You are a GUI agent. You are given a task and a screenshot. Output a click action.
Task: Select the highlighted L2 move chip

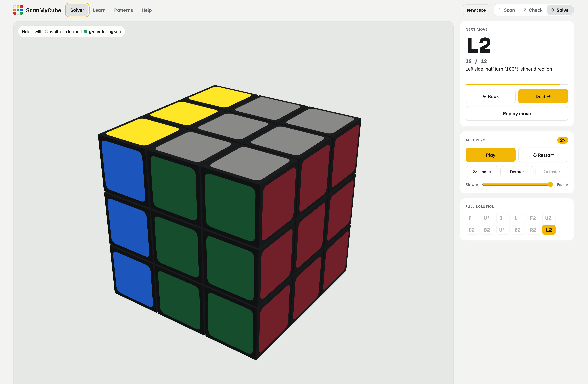pos(549,230)
